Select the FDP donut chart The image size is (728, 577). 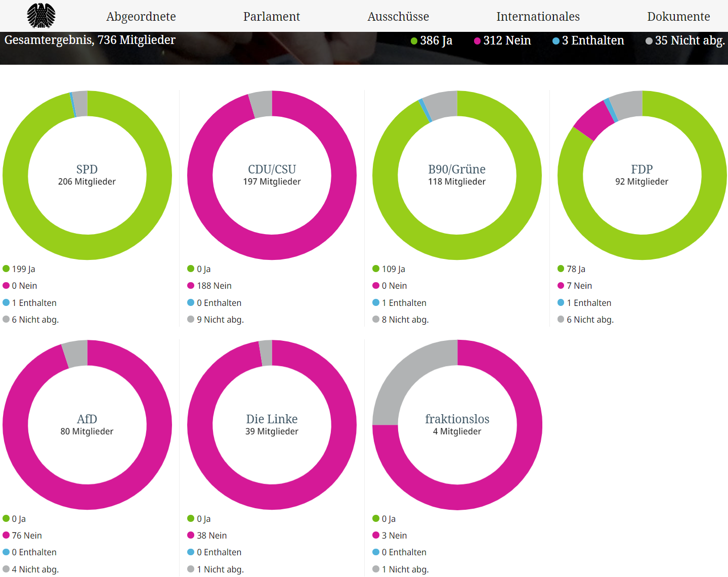pos(642,175)
